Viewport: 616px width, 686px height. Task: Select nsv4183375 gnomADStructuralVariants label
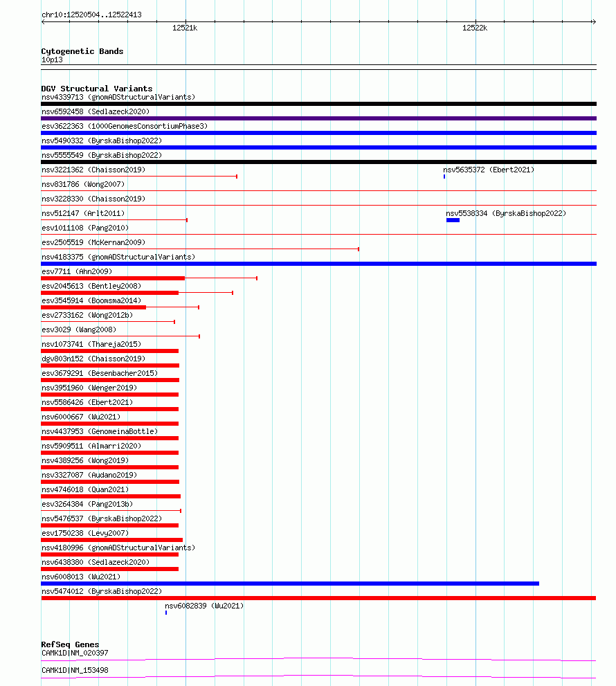(x=118, y=257)
